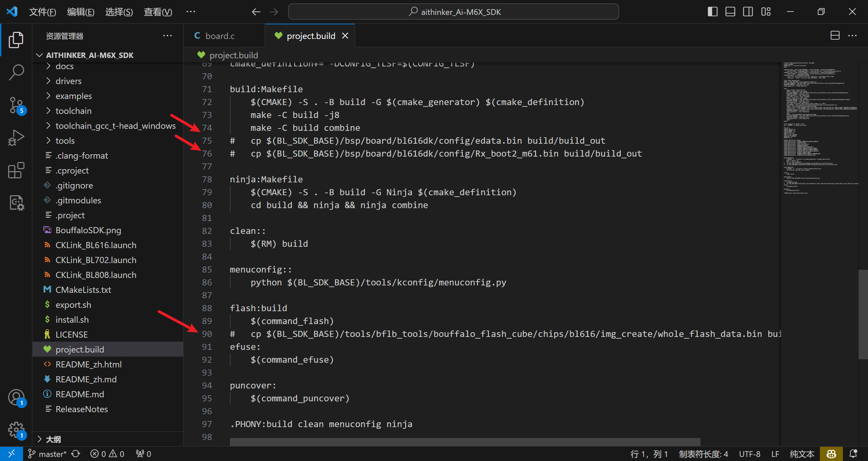
Task: Close the project.build tab
Action: [345, 36]
